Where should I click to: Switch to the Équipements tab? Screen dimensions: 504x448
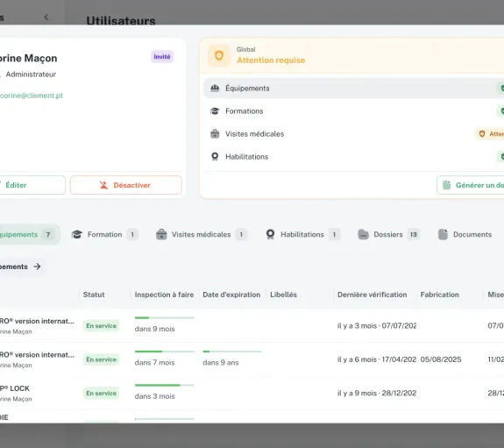(29, 234)
